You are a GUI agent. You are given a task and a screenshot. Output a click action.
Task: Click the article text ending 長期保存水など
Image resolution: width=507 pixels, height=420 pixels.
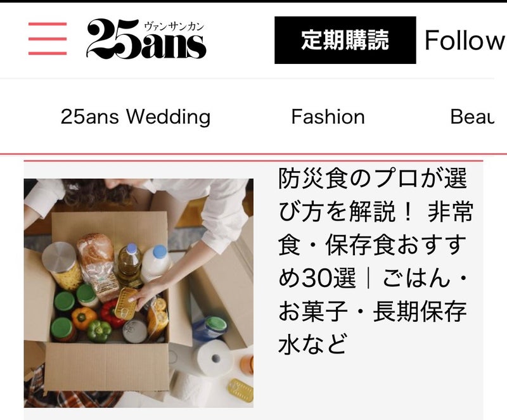(x=375, y=260)
